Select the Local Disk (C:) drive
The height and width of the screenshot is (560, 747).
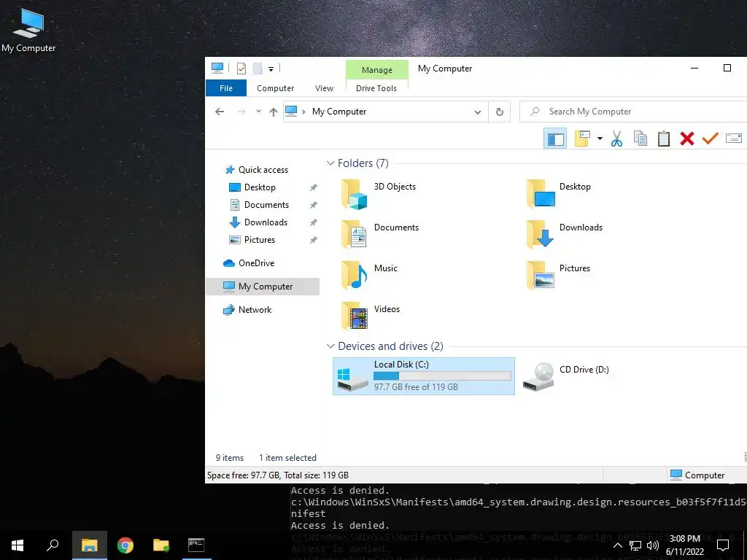424,376
